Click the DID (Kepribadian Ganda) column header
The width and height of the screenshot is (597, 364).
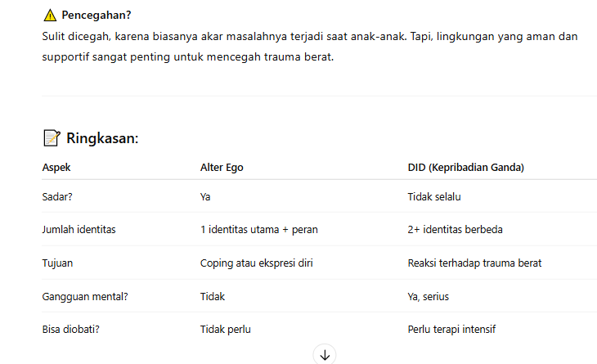tap(465, 168)
